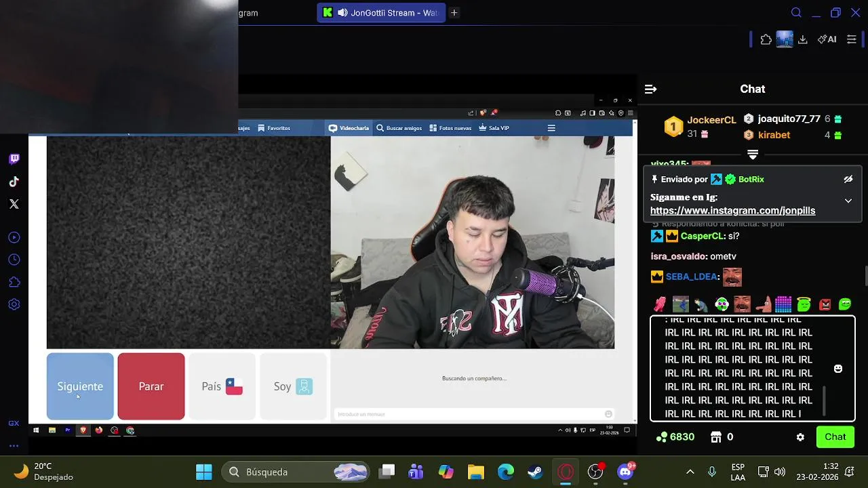
Task: Click the GX Corner icon in sidebar
Action: click(x=14, y=423)
